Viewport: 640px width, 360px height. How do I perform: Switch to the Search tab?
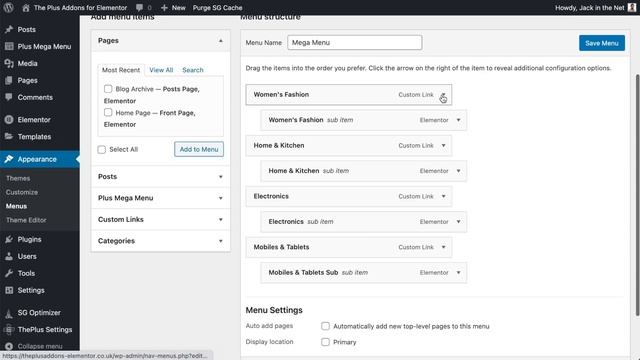tap(193, 70)
